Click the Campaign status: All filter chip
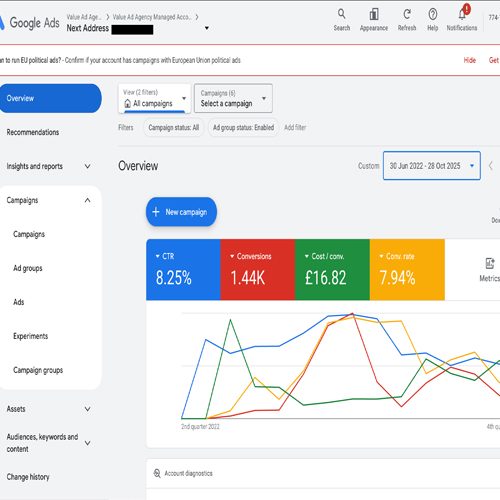500x500 pixels. [x=173, y=127]
